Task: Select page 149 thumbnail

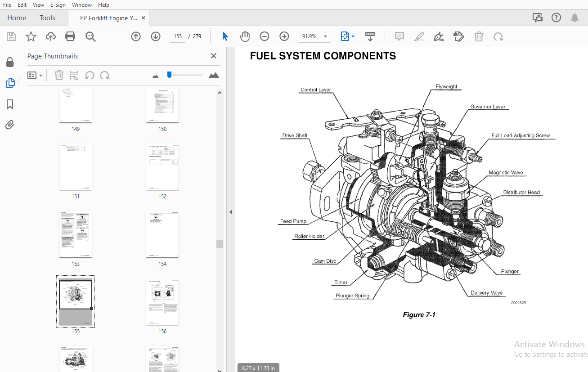Action: click(76, 105)
